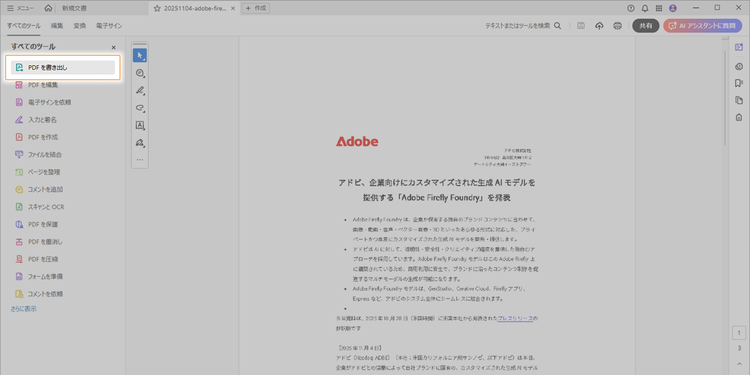
Task: Open the help question mark icon
Action: [x=631, y=8]
